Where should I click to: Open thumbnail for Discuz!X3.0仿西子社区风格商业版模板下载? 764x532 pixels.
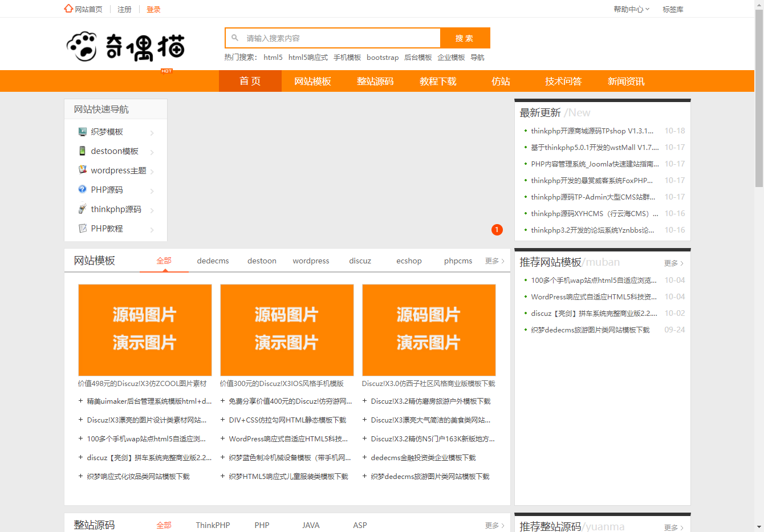(x=429, y=330)
